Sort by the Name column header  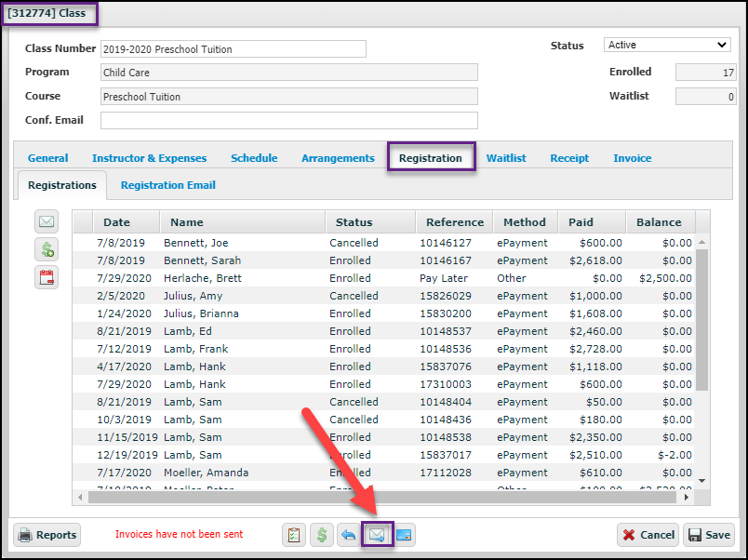[242, 221]
